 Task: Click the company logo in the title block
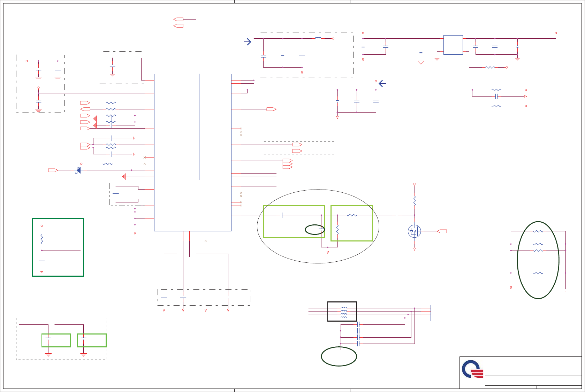[472, 369]
